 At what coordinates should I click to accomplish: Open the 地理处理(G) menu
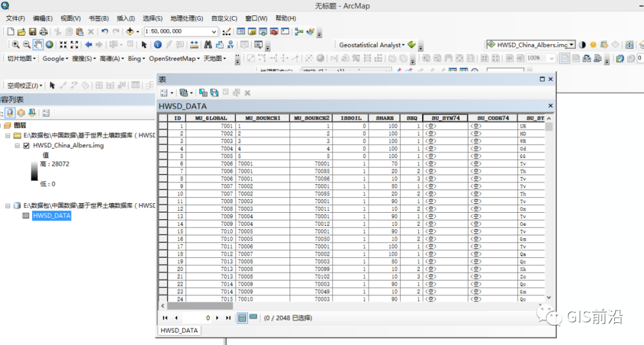[187, 18]
